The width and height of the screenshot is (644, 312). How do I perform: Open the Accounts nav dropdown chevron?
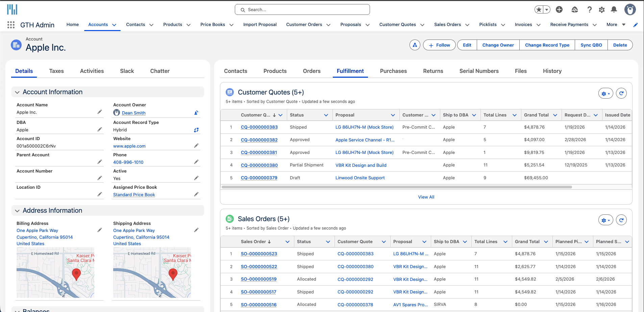114,25
